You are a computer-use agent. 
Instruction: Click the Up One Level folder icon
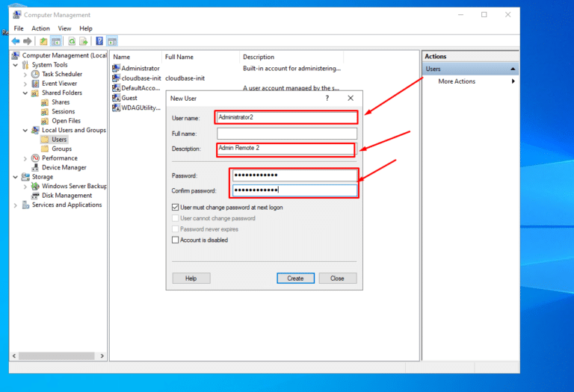pos(43,41)
